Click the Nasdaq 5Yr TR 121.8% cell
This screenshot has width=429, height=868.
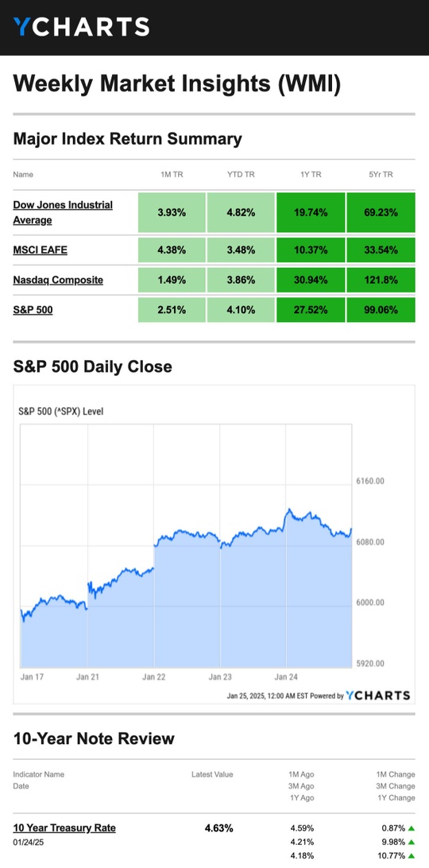(381, 280)
